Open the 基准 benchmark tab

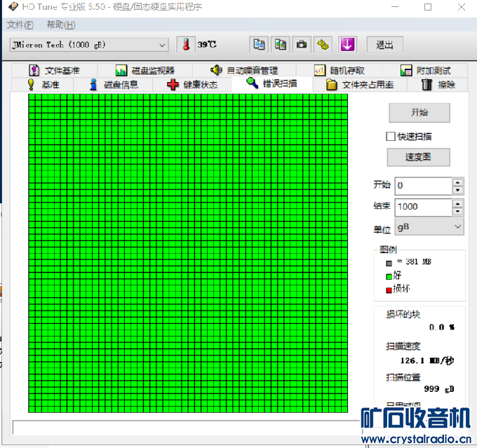click(x=43, y=85)
